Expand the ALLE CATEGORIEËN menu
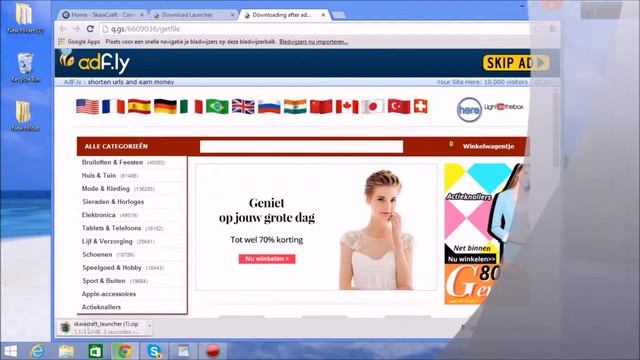640x360 pixels. (x=116, y=146)
